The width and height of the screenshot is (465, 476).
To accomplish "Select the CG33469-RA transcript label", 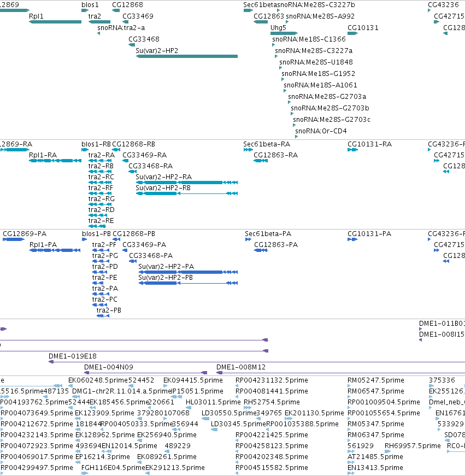I will [144, 155].
